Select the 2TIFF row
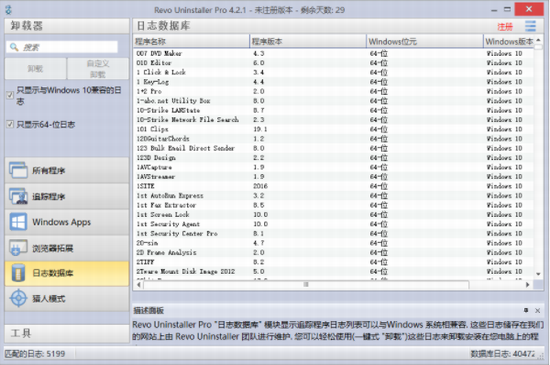 (333, 262)
